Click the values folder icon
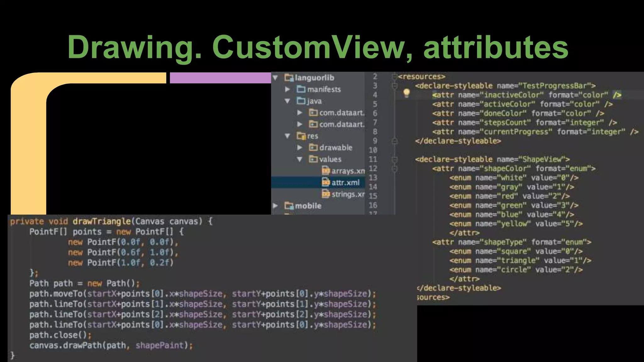644x362 pixels. tap(313, 159)
